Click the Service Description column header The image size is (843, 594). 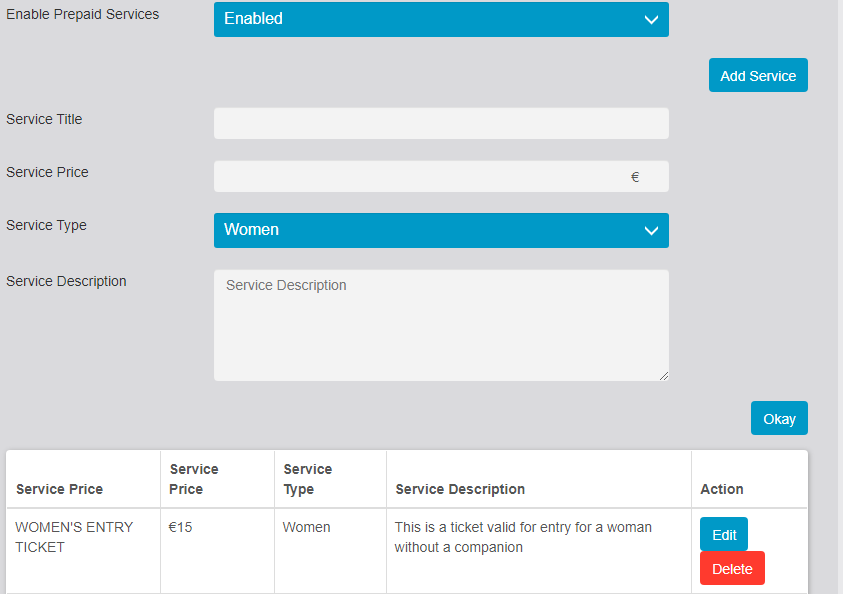coord(460,489)
